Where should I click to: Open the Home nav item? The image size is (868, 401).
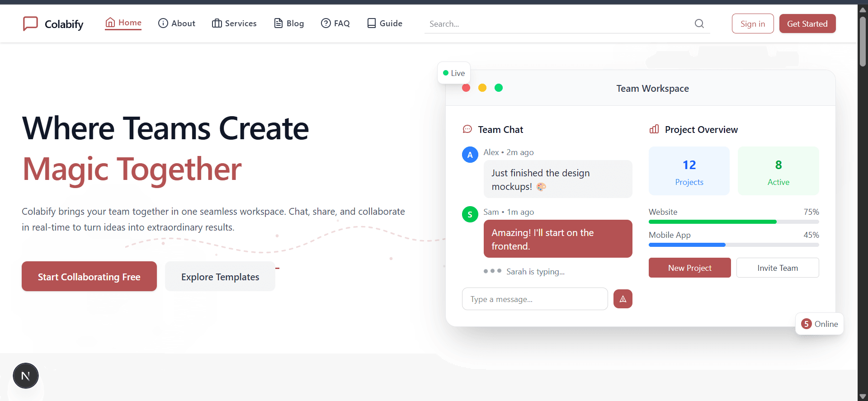pos(123,23)
